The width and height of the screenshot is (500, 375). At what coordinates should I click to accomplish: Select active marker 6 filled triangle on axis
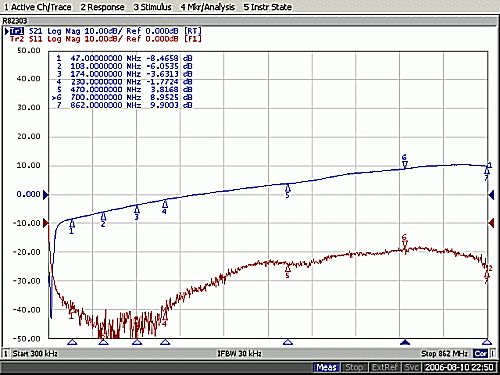tap(405, 342)
